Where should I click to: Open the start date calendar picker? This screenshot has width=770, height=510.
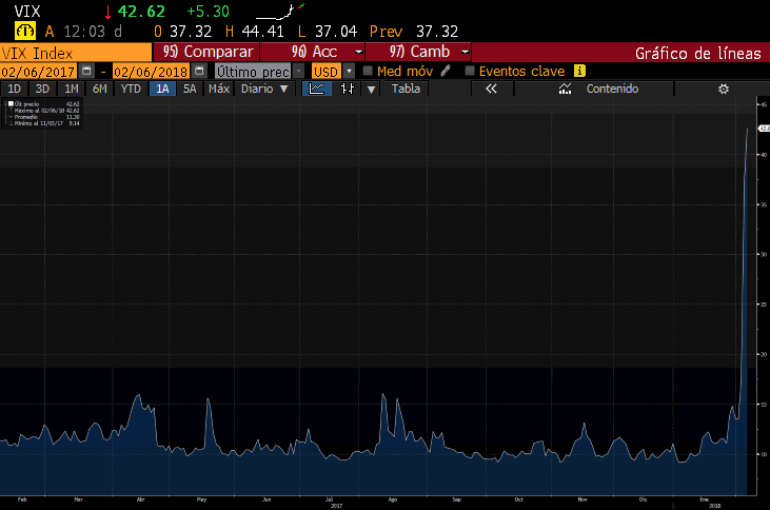(86, 71)
